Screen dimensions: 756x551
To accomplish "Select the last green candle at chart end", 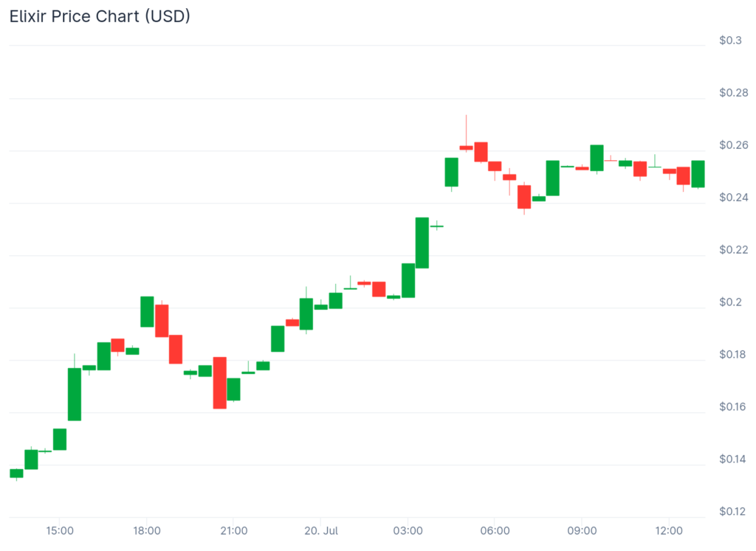I will tap(698, 174).
